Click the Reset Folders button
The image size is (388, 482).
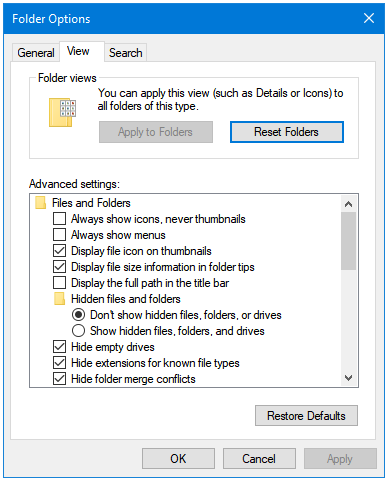point(287,132)
